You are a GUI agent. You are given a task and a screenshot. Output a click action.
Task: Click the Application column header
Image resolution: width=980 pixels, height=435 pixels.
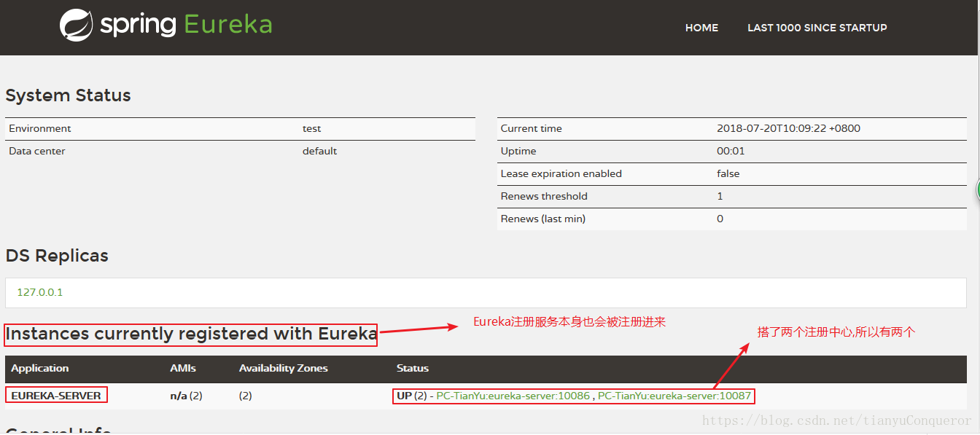pyautogui.click(x=40, y=369)
